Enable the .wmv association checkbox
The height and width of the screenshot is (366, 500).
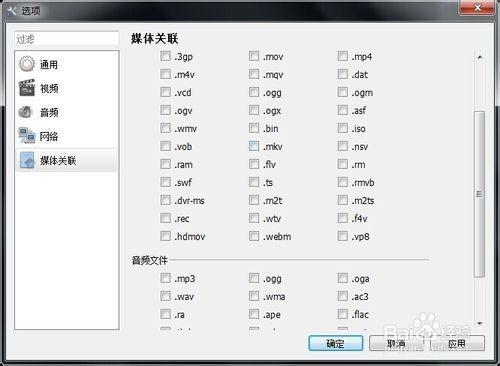coord(165,128)
